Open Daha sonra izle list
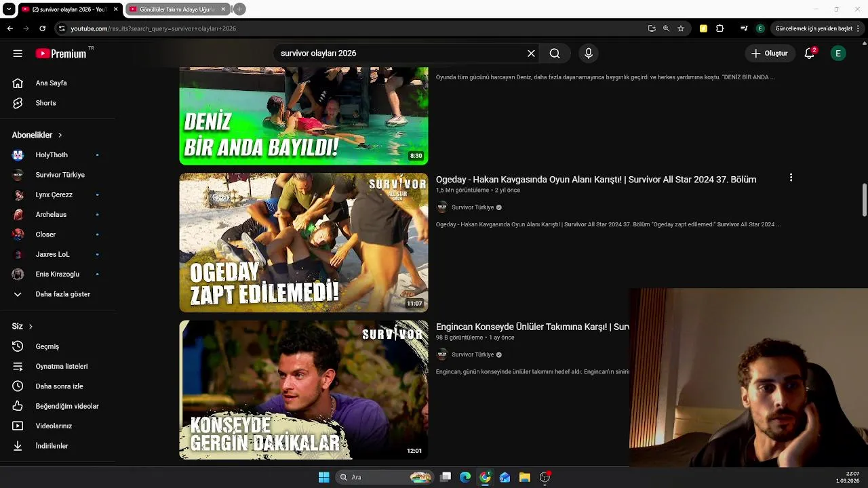 click(x=58, y=386)
